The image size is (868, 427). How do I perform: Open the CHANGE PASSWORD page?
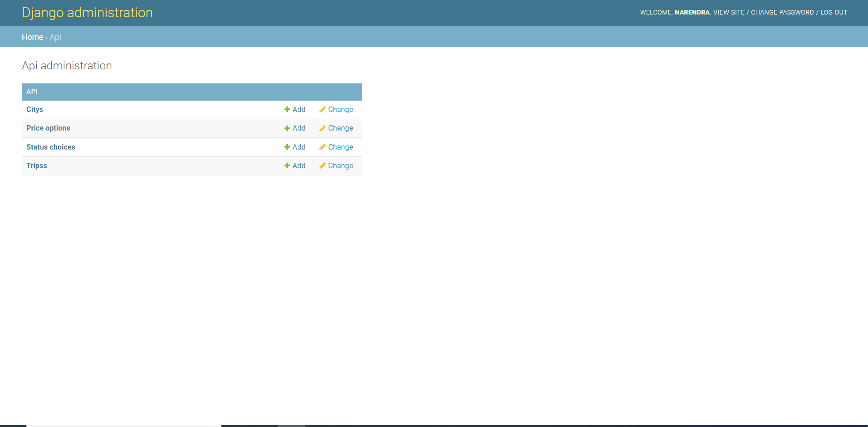coord(782,12)
